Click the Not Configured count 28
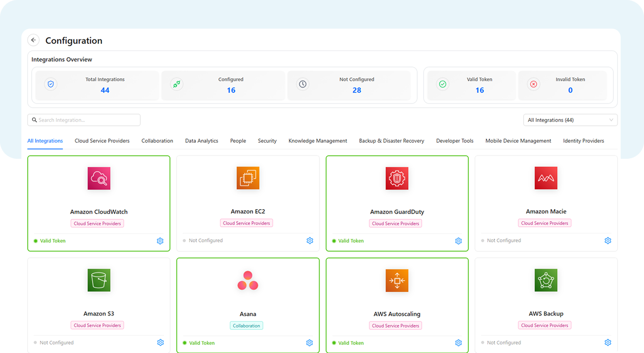644x353 pixels. coord(357,90)
